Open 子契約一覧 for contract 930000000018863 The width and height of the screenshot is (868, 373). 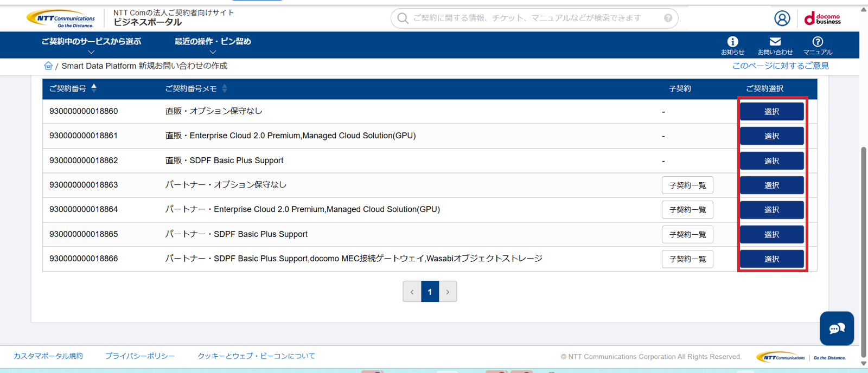(687, 185)
